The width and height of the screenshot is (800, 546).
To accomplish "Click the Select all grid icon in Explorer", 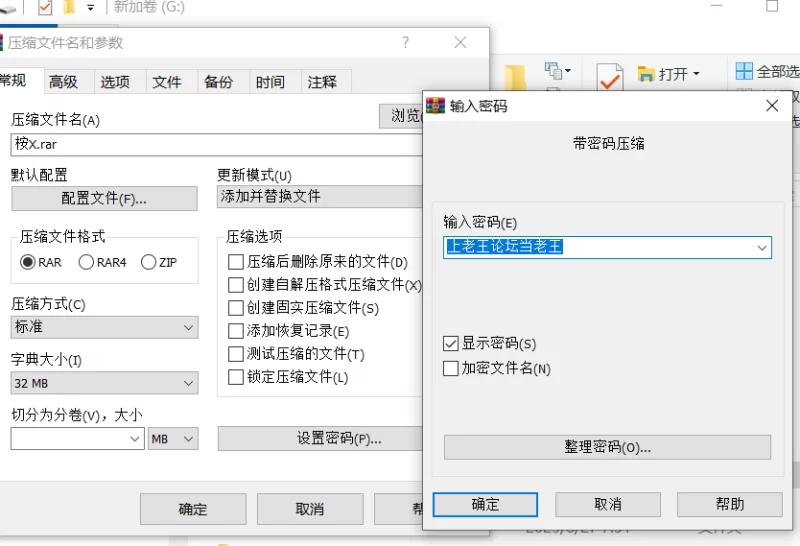I will (x=744, y=71).
